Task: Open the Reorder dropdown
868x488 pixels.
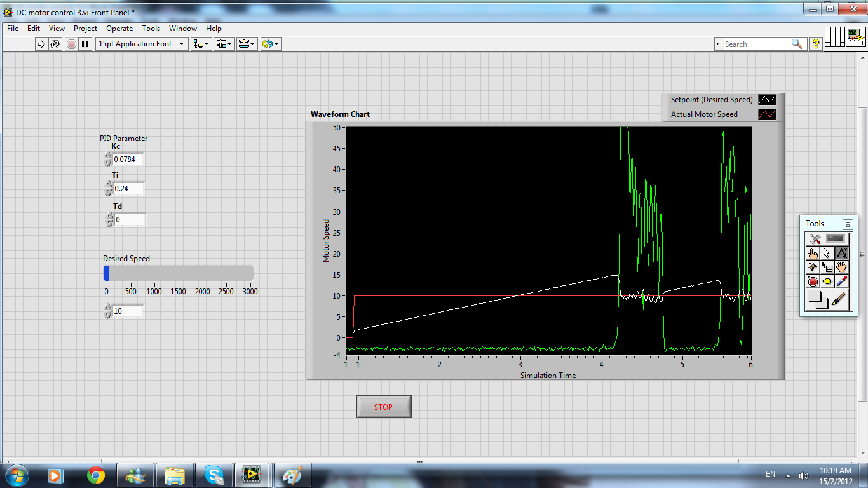Action: tap(271, 44)
